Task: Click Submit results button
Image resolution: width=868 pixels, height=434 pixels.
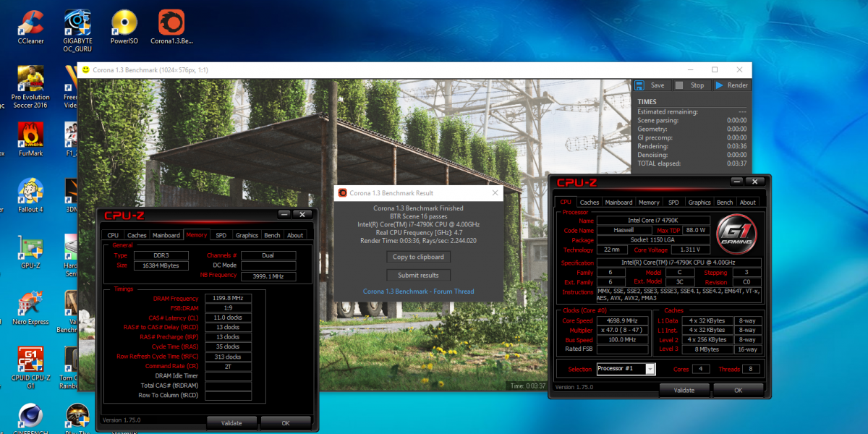Action: [x=419, y=275]
